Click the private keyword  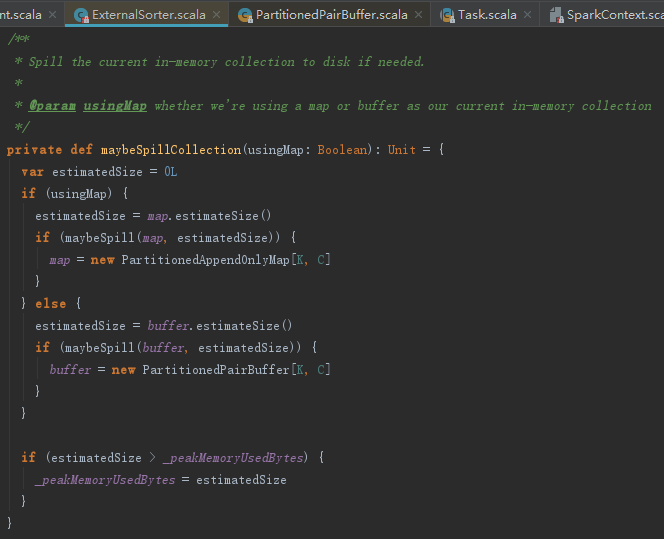click(x=34, y=150)
